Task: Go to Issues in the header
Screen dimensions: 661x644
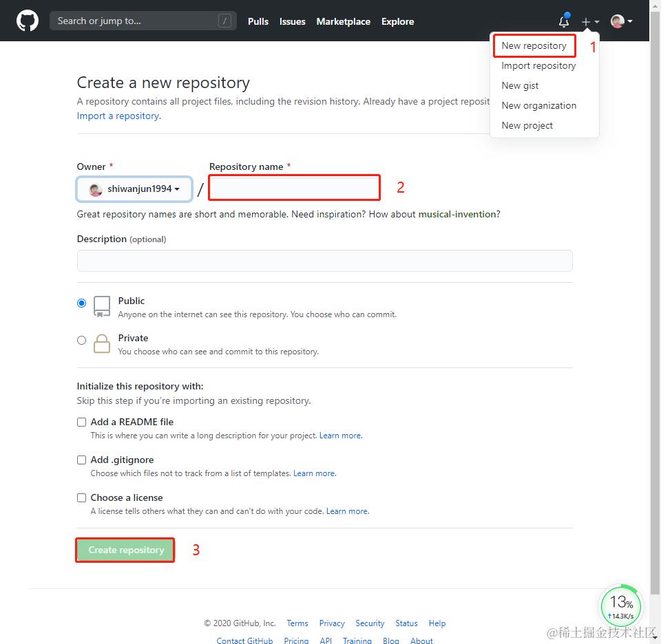Action: [x=292, y=21]
